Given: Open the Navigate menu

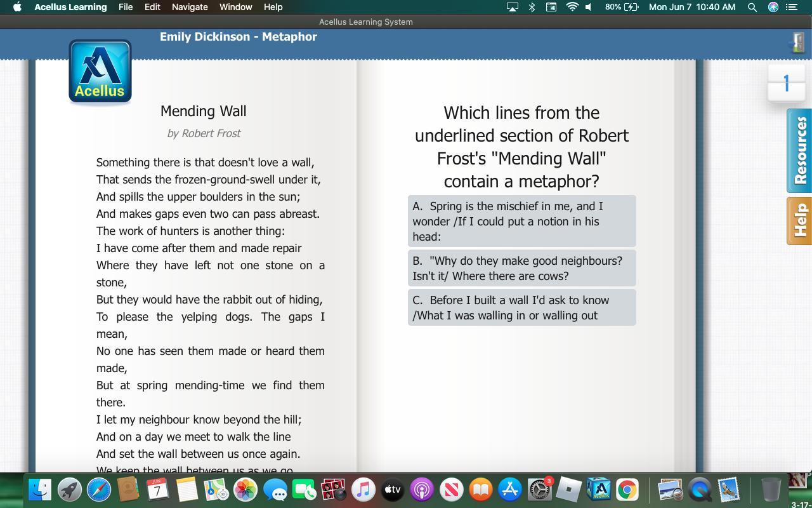Looking at the screenshot, I should pyautogui.click(x=190, y=7).
